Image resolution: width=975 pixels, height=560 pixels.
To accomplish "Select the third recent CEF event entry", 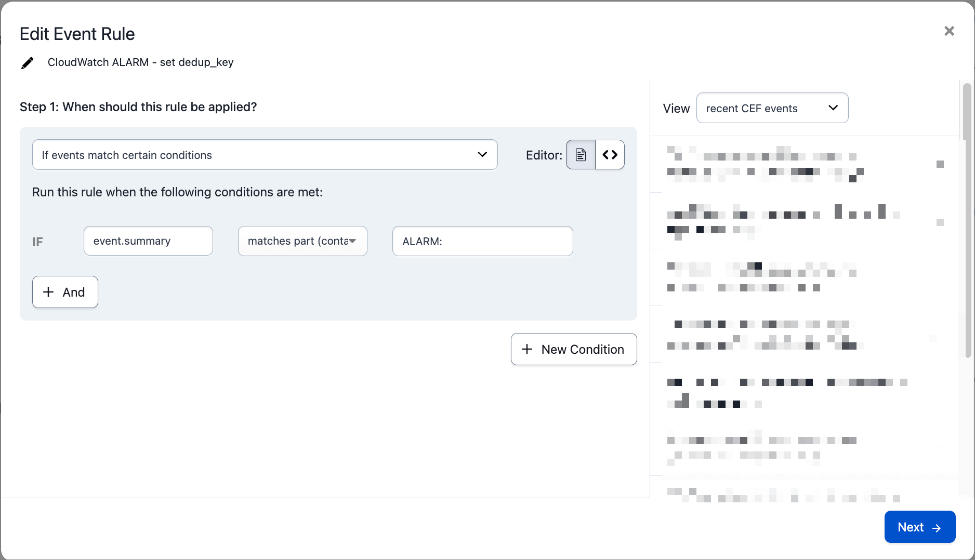I will coord(800,277).
